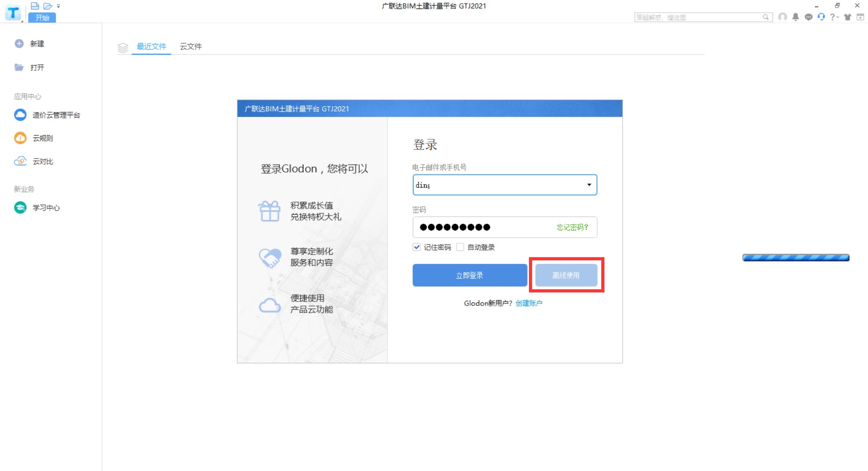Open the question mark help menu
This screenshot has width=868, height=471.
[x=834, y=17]
